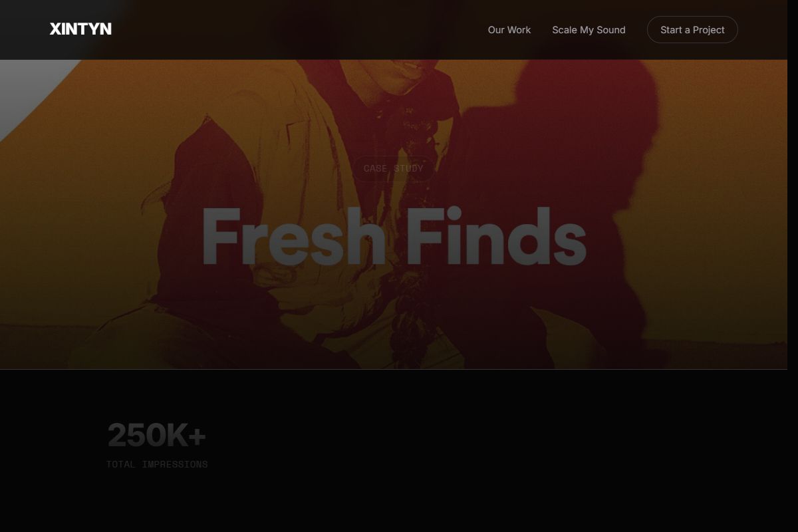Open the Our Work nav link

tap(509, 30)
